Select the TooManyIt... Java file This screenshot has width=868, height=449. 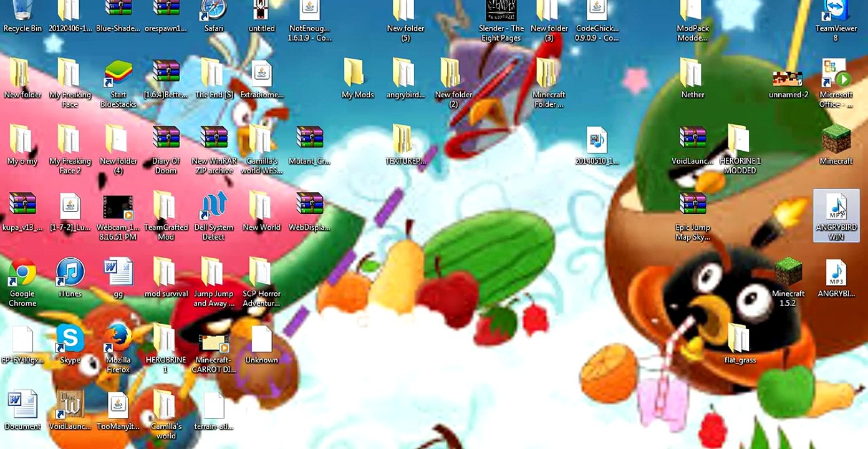click(x=118, y=412)
